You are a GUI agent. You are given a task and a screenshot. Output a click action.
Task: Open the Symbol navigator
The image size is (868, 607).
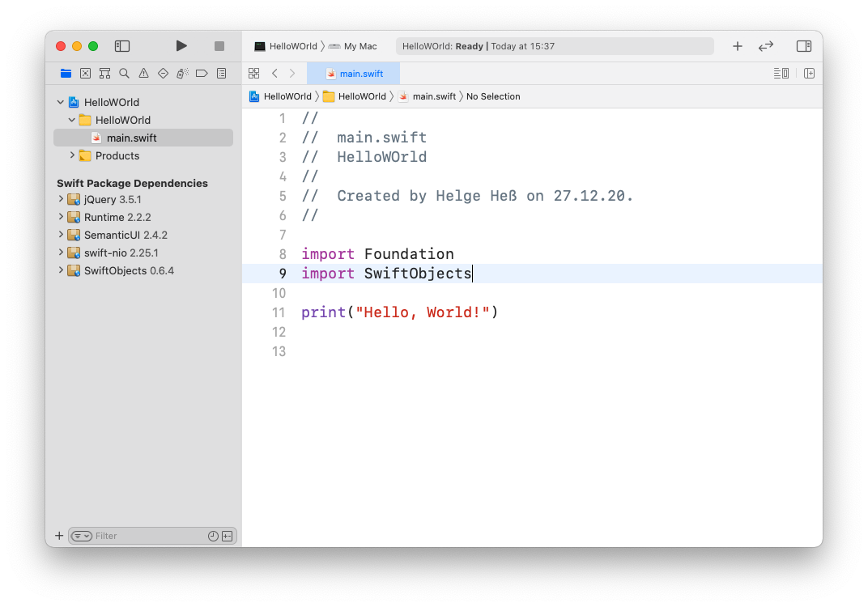[x=104, y=73]
